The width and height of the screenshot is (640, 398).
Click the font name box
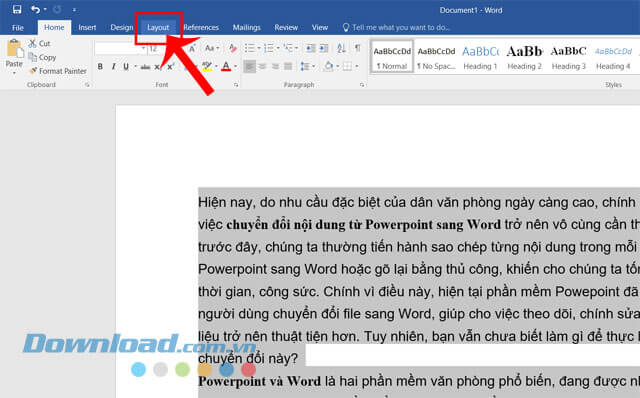click(x=120, y=48)
